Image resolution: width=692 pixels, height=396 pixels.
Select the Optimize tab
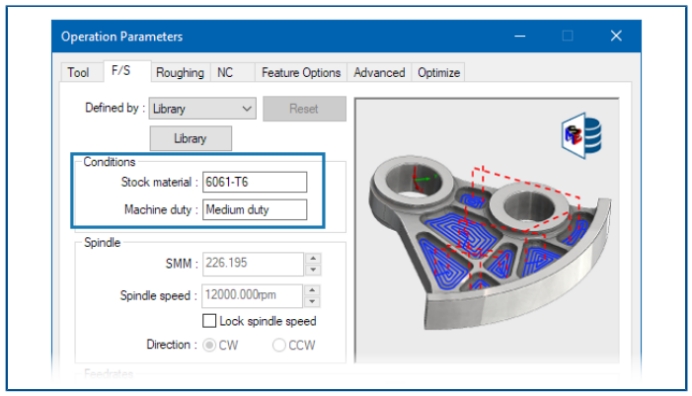pos(439,72)
